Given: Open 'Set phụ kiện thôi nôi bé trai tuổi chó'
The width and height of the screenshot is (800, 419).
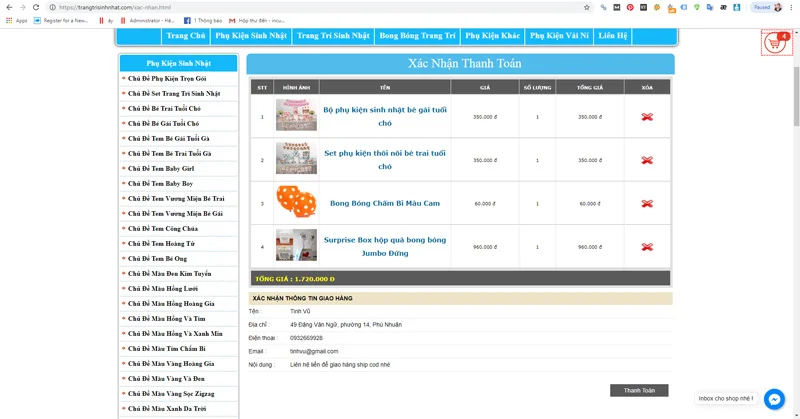Looking at the screenshot, I should pyautogui.click(x=385, y=160).
